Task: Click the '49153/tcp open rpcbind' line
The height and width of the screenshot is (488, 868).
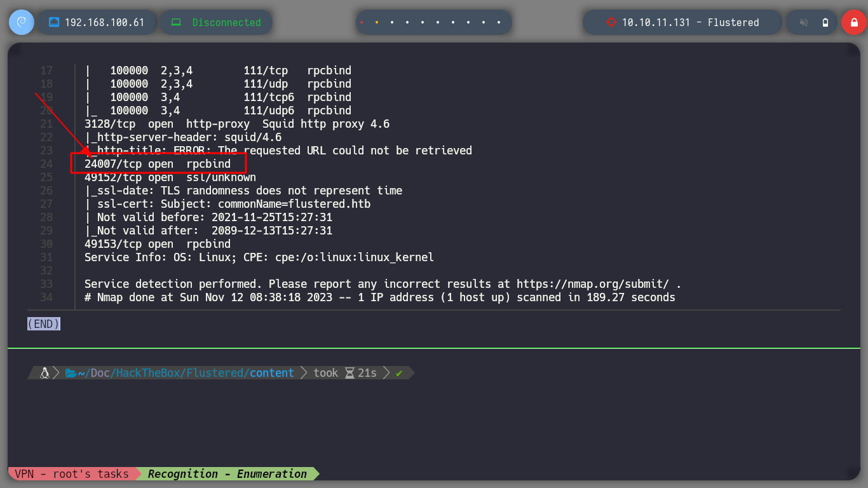Action: coord(158,244)
